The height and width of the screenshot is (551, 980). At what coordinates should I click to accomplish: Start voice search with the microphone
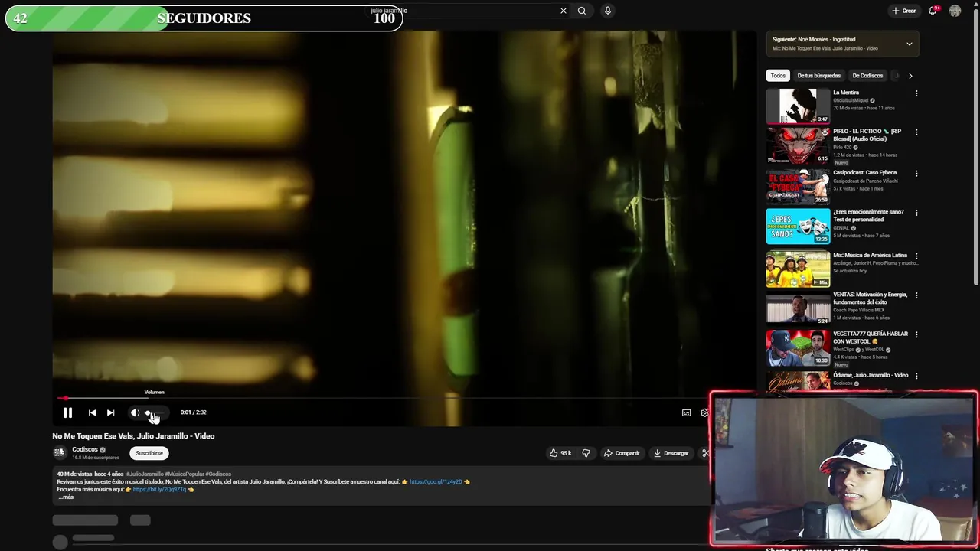(608, 11)
